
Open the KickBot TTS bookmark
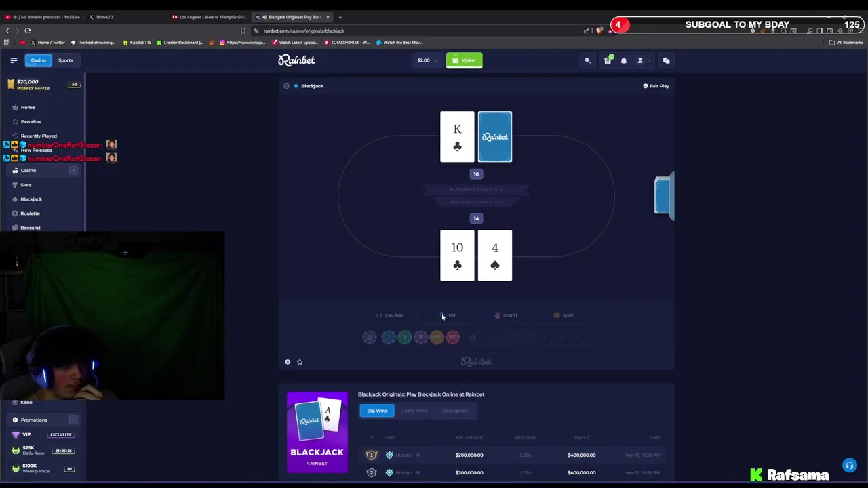(137, 43)
